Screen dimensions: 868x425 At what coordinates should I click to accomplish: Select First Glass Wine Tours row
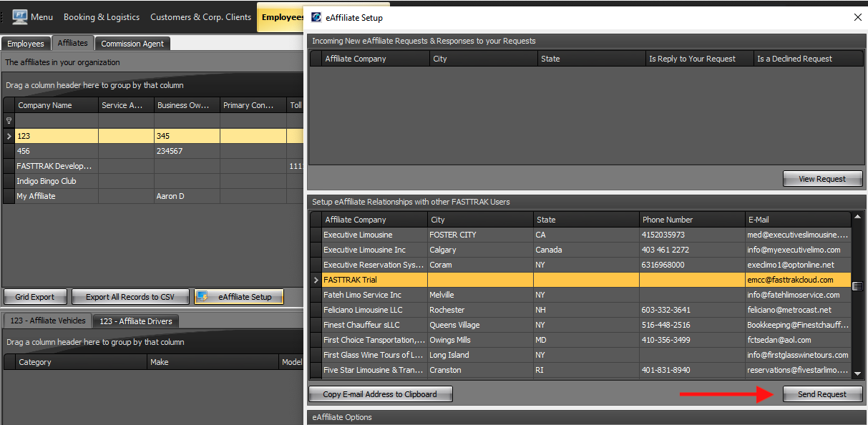[x=580, y=355]
